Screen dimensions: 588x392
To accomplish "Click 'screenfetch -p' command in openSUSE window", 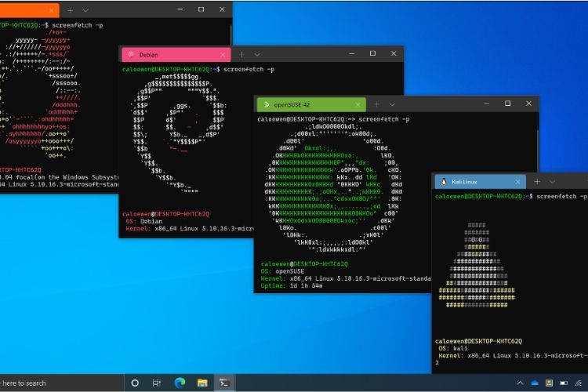I will [384, 119].
